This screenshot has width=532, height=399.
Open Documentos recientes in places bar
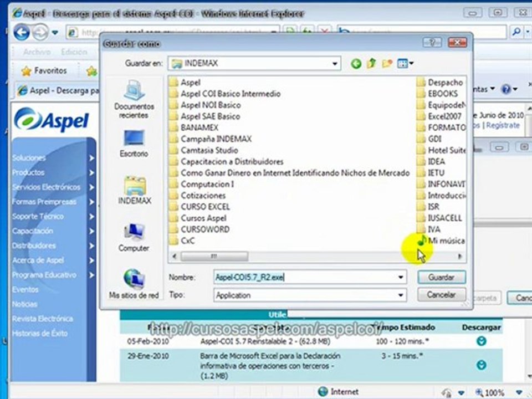(134, 99)
